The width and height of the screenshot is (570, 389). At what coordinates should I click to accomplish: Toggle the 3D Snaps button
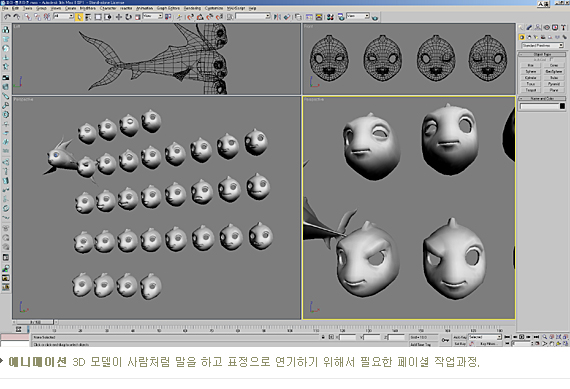pyautogui.click(x=190, y=17)
